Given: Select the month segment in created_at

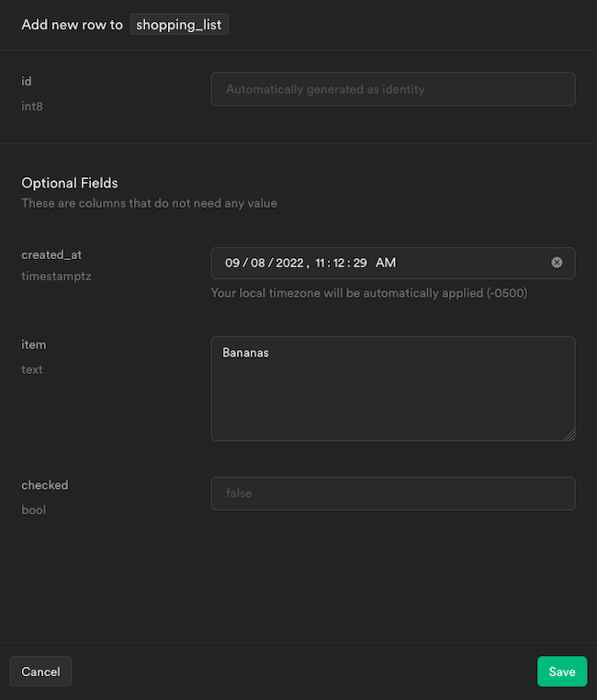Looking at the screenshot, I should 232,263.
